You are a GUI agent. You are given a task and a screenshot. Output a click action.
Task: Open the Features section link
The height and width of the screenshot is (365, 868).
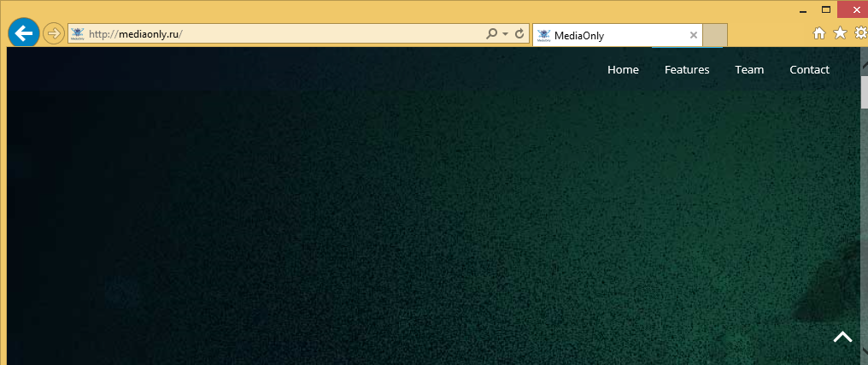point(687,70)
